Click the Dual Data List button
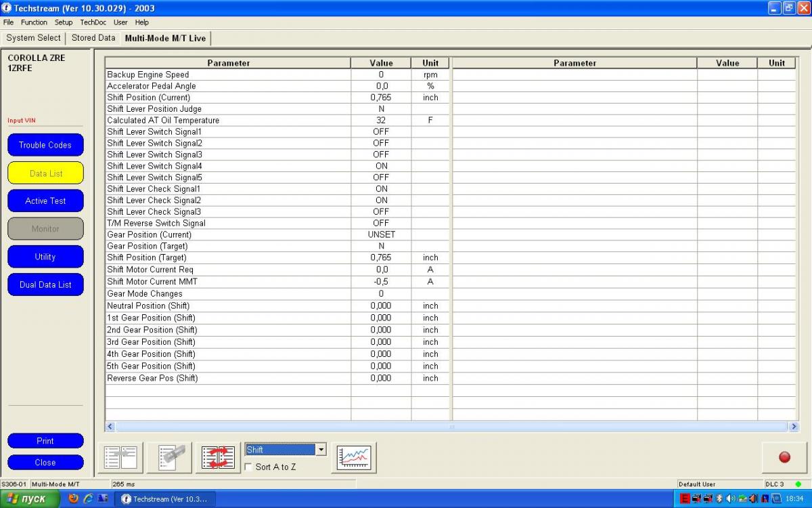 pyautogui.click(x=45, y=284)
